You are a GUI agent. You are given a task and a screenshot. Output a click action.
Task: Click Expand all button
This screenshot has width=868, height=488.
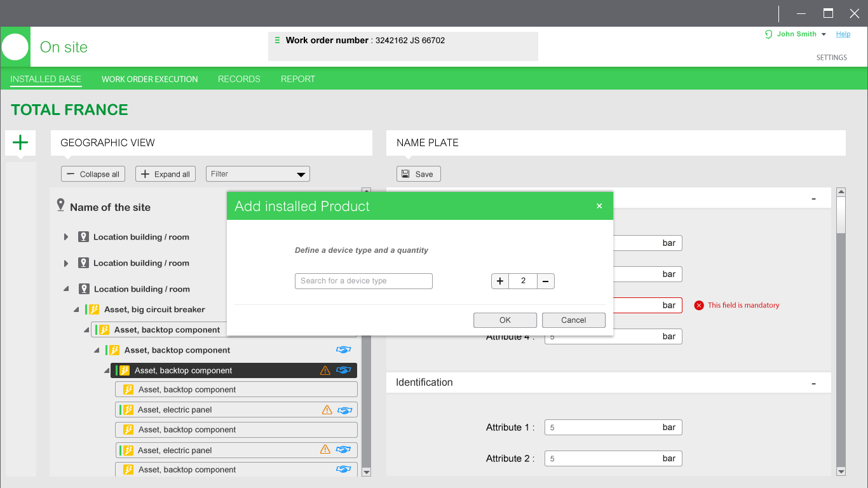click(x=165, y=174)
